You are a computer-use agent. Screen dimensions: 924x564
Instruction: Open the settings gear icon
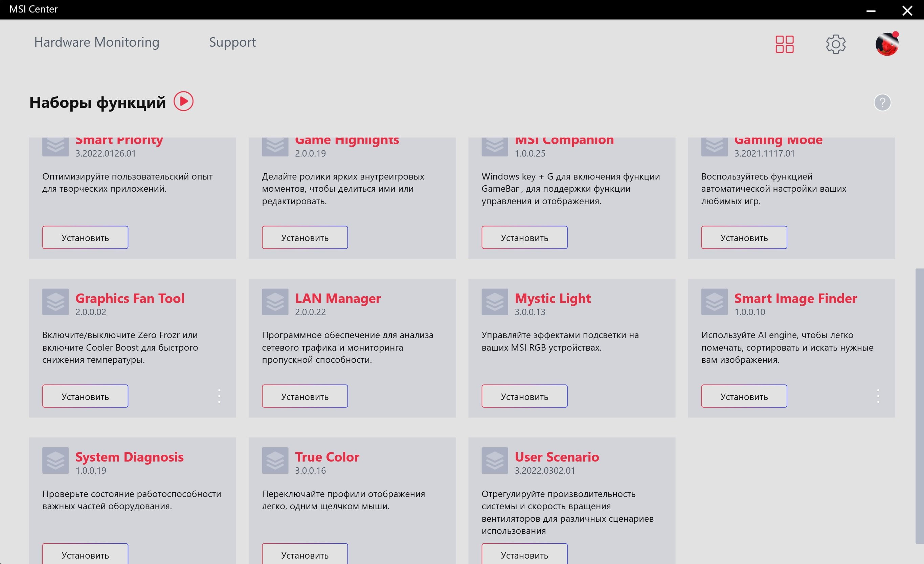[835, 44]
